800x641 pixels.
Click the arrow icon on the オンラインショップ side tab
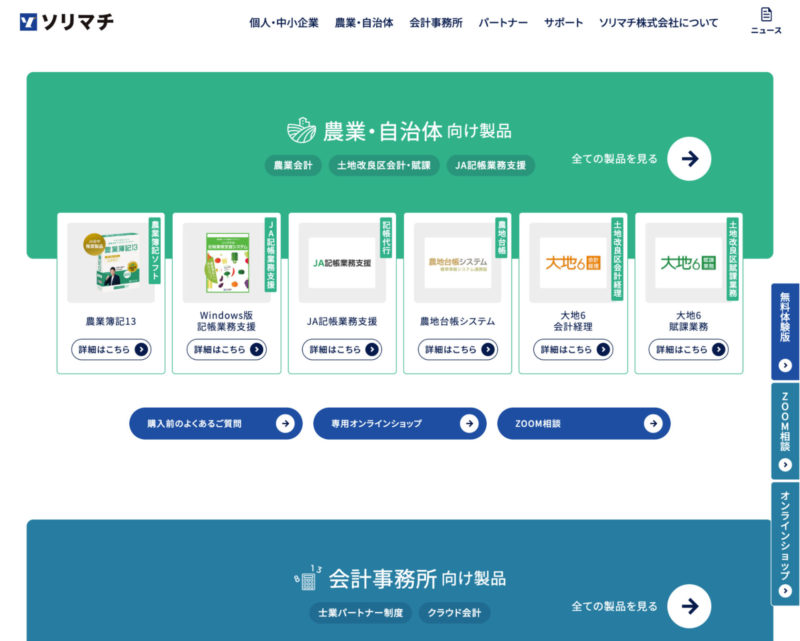pos(785,591)
